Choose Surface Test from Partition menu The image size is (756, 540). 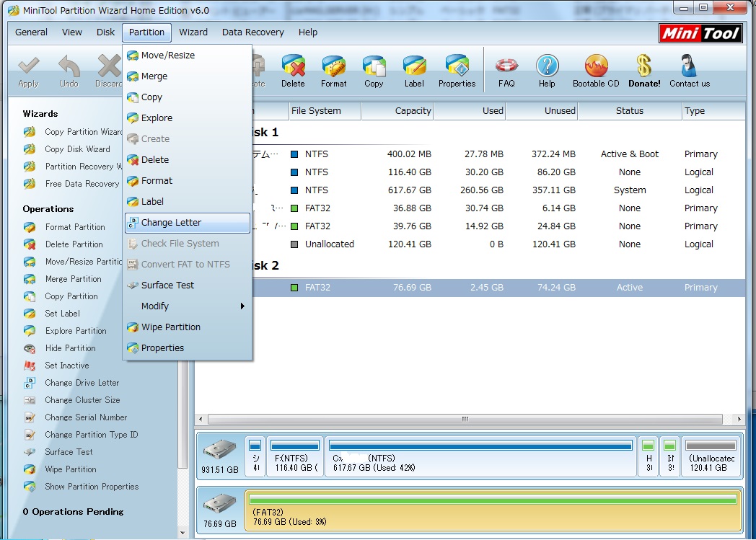point(188,286)
